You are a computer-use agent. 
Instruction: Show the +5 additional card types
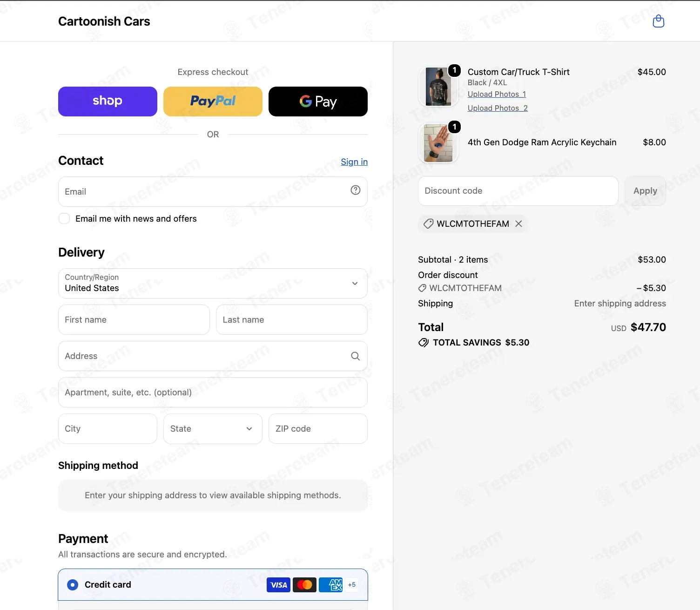click(352, 585)
